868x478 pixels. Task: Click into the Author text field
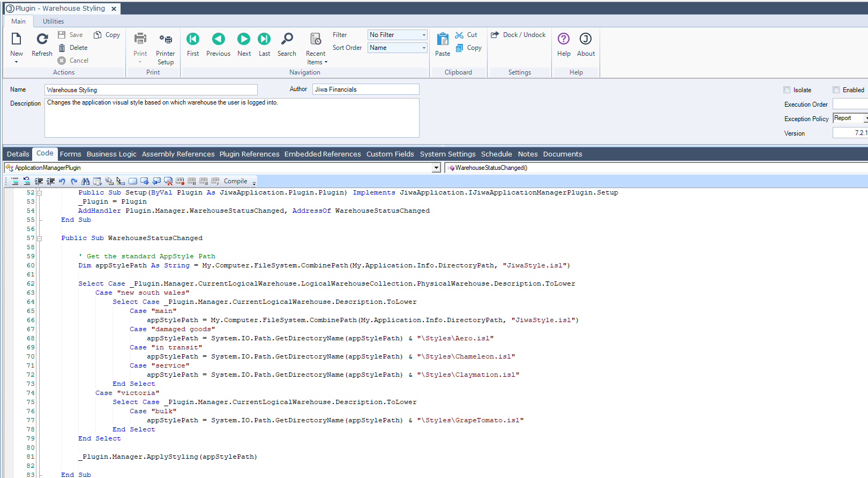tap(365, 89)
